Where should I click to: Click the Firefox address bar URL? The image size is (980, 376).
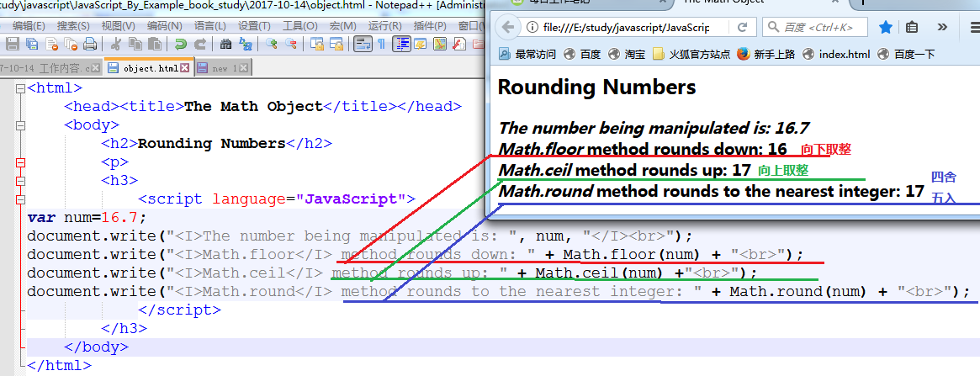coord(626,28)
